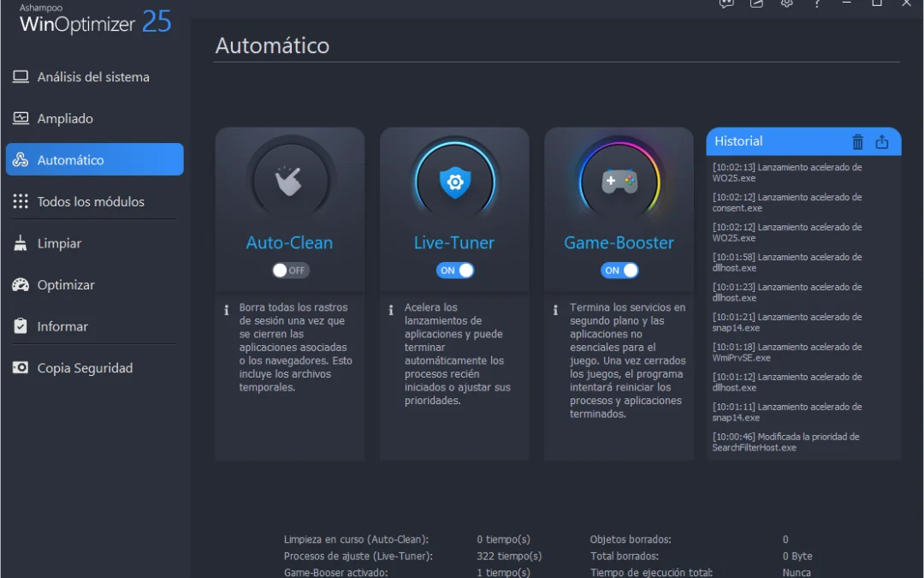The height and width of the screenshot is (578, 924).
Task: Export the Historial with the share icon
Action: pos(881,141)
